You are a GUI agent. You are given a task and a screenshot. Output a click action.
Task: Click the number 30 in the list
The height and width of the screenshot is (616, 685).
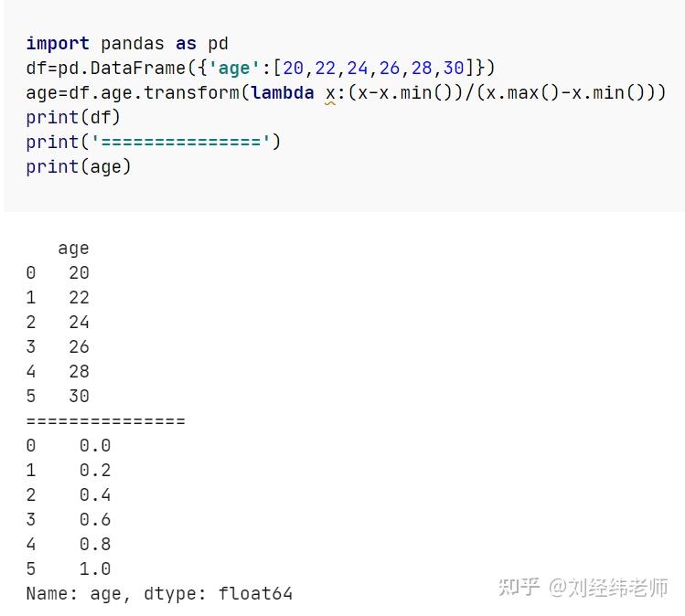454,69
